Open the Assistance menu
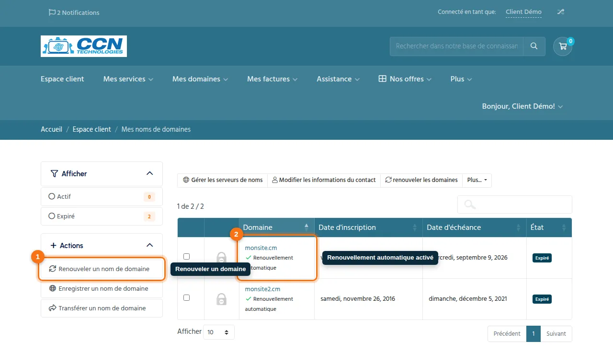Image resolution: width=613 pixels, height=364 pixels. click(x=338, y=79)
